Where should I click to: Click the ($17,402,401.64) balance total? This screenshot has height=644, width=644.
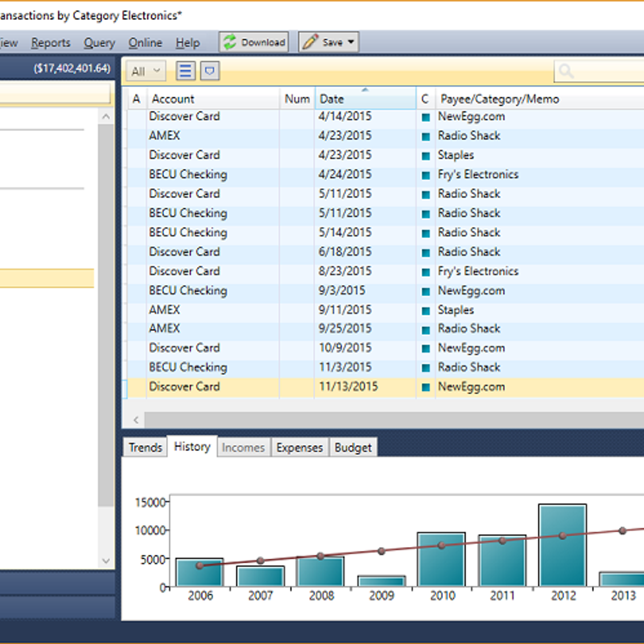click(72, 68)
